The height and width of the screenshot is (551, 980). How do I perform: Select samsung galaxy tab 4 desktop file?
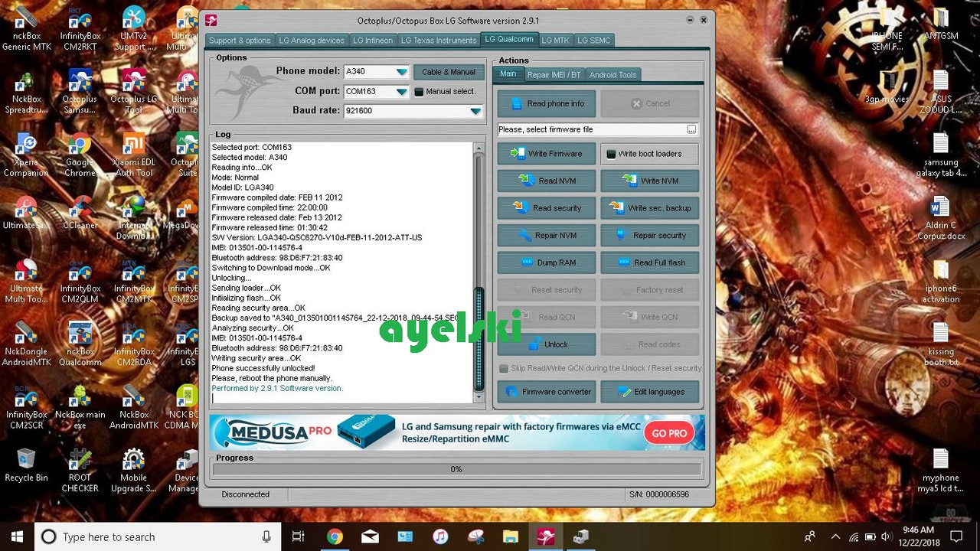point(941,154)
